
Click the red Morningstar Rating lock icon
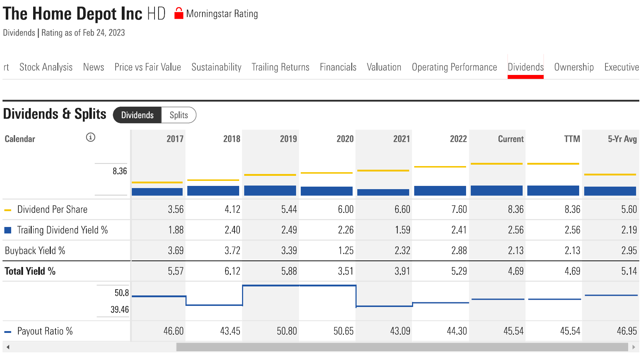tap(179, 14)
